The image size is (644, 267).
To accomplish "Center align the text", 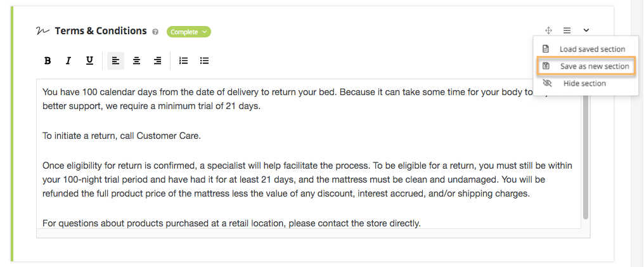I will 136,61.
